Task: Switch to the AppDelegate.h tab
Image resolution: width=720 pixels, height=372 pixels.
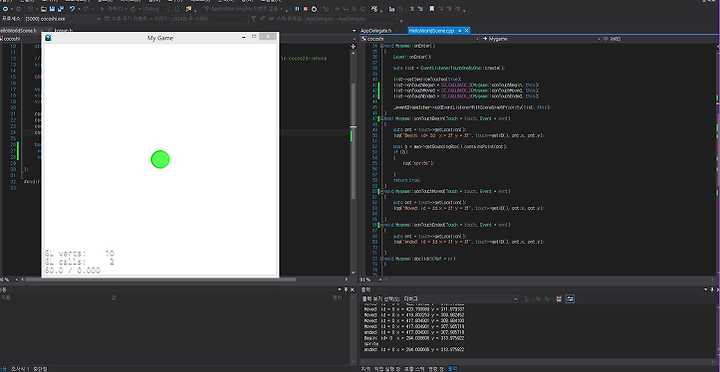Action: coord(376,31)
